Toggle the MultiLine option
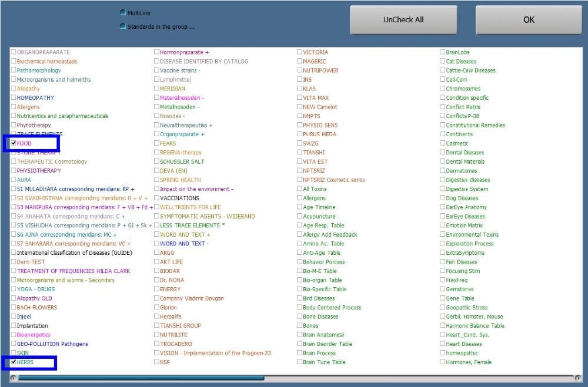 (x=122, y=12)
